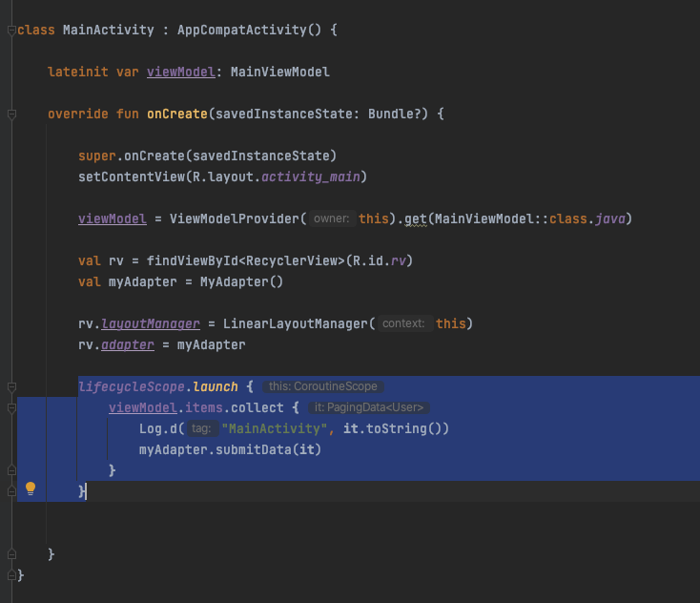This screenshot has width=700, height=603.
Task: Click 'onCreate' function name in declaration
Action: tap(177, 114)
